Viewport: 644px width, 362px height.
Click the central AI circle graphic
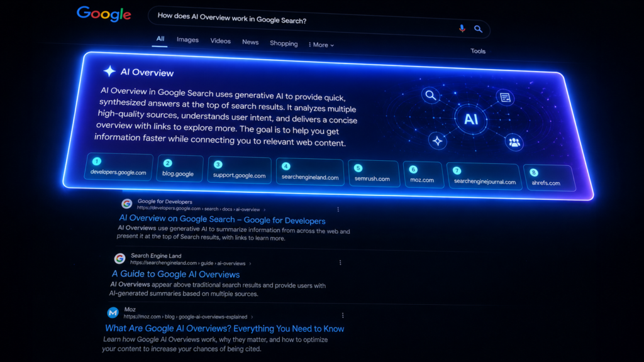click(x=470, y=119)
